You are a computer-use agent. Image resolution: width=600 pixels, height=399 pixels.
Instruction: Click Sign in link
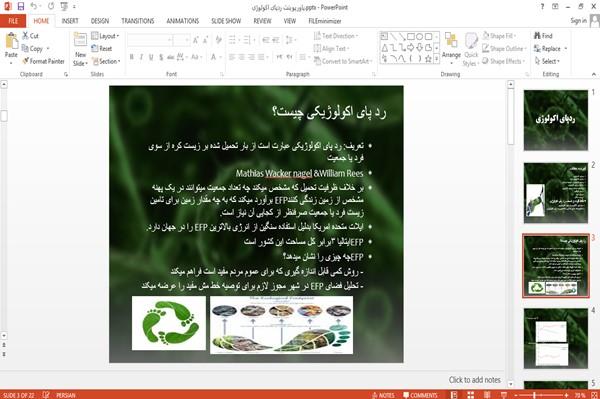(578, 21)
